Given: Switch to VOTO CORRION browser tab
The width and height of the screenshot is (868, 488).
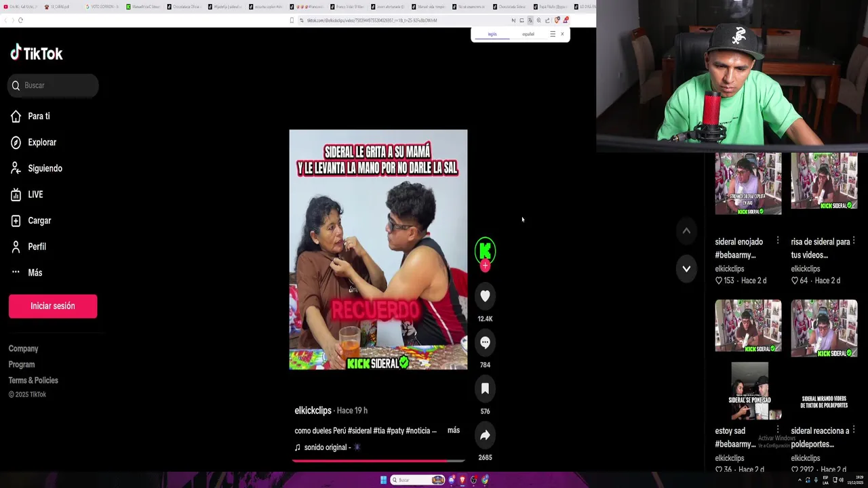Looking at the screenshot, I should 102,7.
